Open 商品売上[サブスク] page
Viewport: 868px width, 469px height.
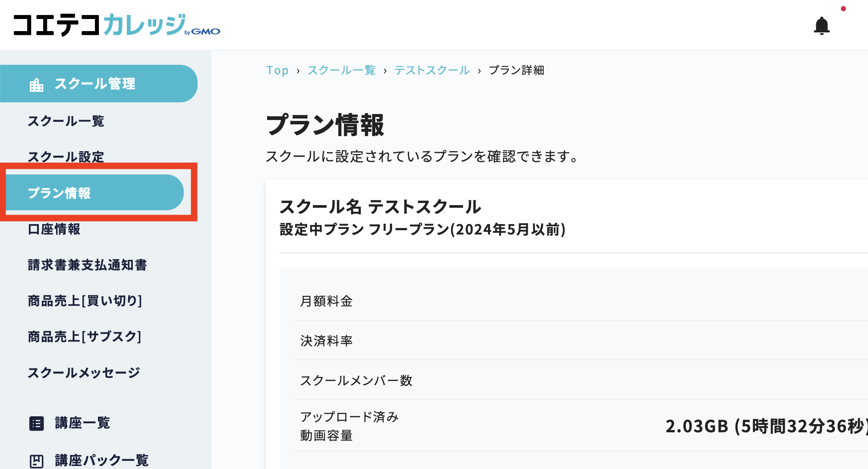[84, 336]
